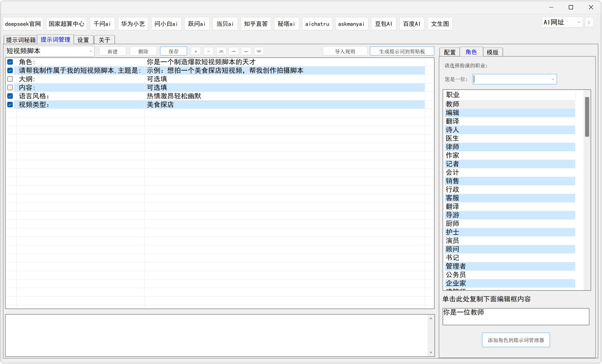Open the 百度AI shortcut
This screenshot has height=364, width=602.
(x=412, y=24)
